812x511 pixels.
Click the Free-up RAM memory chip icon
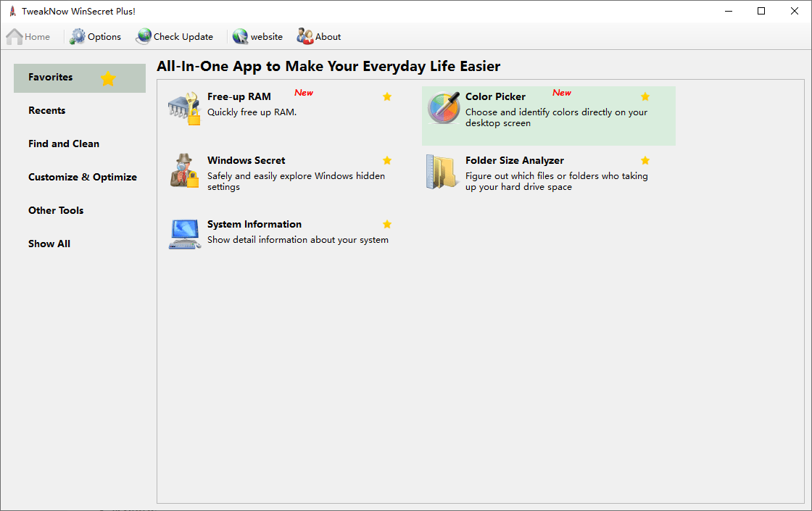pos(183,108)
